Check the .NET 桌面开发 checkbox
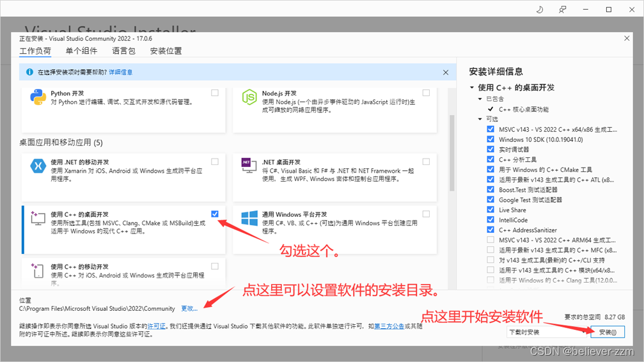The image size is (644, 362). pos(427,161)
